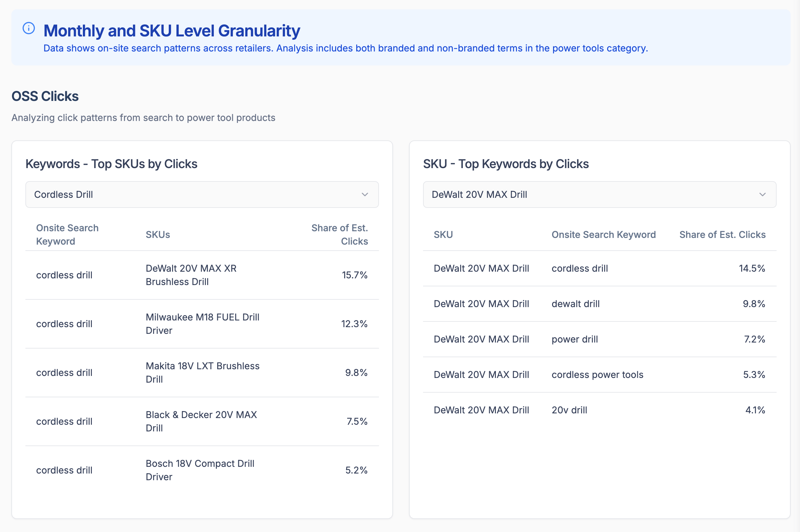The width and height of the screenshot is (800, 532).
Task: Select the Milwaukee M18 FUEL Drill Driver row
Action: pos(202,324)
